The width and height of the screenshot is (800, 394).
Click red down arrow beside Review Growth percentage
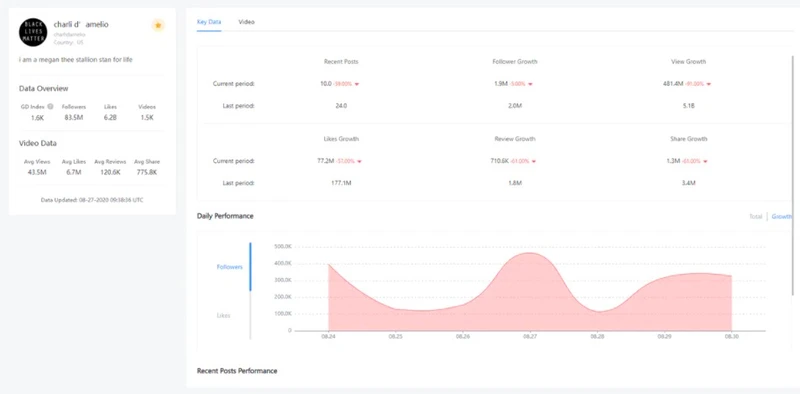pyautogui.click(x=534, y=161)
